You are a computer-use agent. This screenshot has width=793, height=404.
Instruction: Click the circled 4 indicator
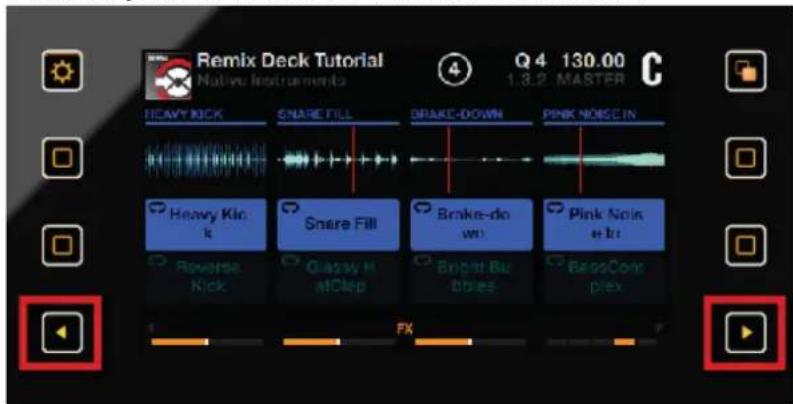(454, 71)
